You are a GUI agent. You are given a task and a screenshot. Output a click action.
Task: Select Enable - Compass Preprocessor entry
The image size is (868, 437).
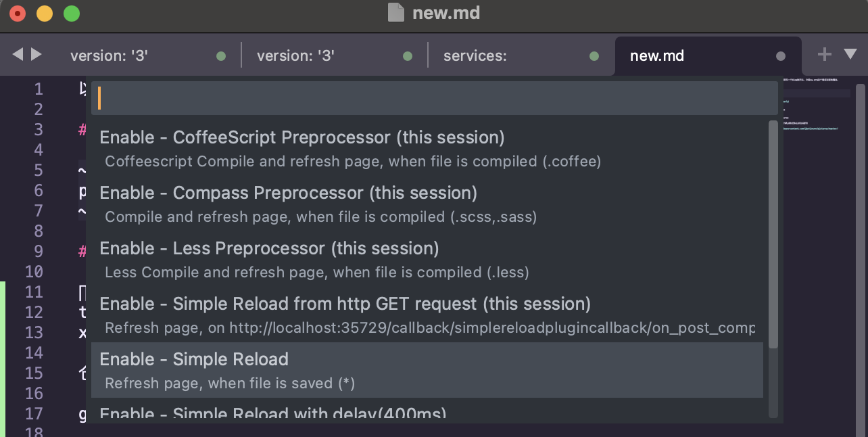pyautogui.click(x=427, y=204)
